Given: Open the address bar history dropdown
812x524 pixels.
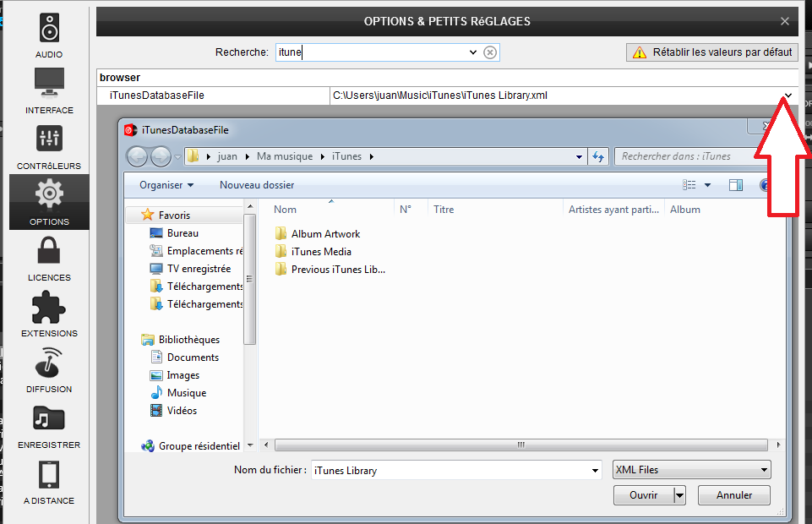Looking at the screenshot, I should coord(579,156).
